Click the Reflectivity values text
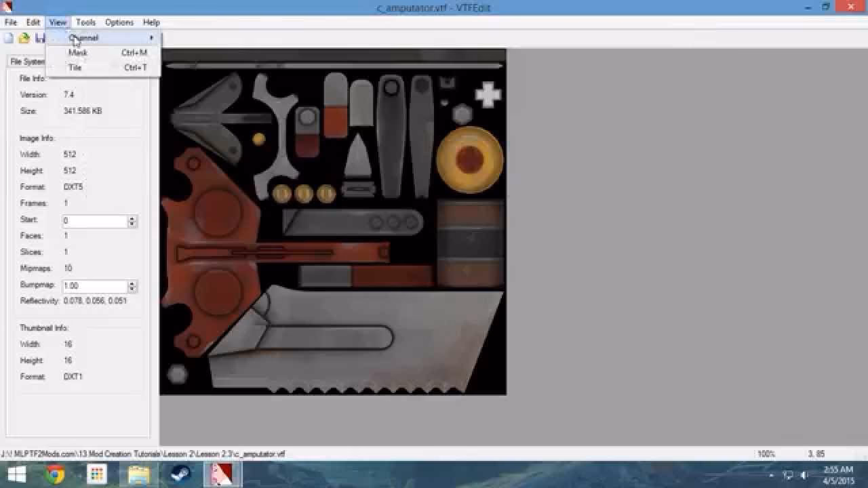 pos(95,301)
